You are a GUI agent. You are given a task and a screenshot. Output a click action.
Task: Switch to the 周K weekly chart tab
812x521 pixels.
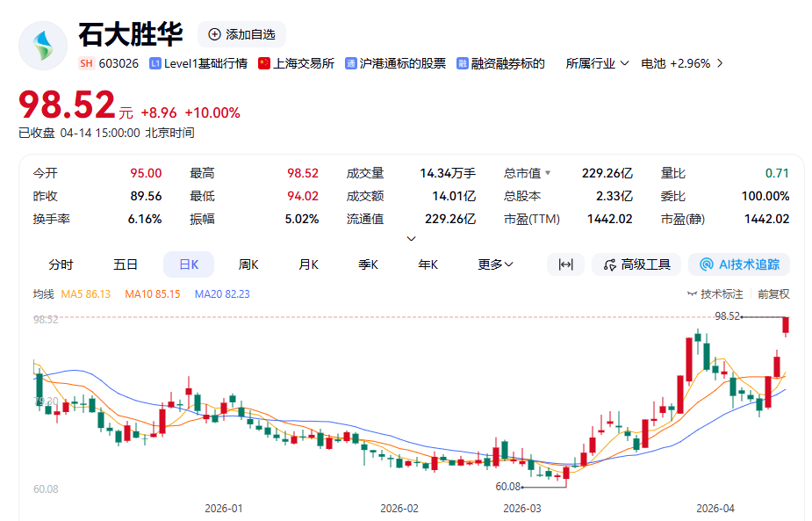pyautogui.click(x=248, y=264)
